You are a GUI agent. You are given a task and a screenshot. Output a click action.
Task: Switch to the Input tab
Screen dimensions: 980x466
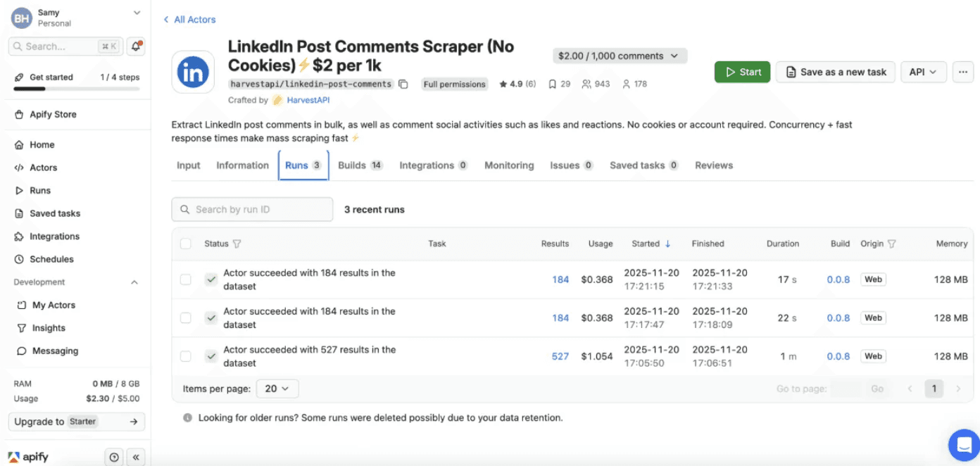[189, 165]
